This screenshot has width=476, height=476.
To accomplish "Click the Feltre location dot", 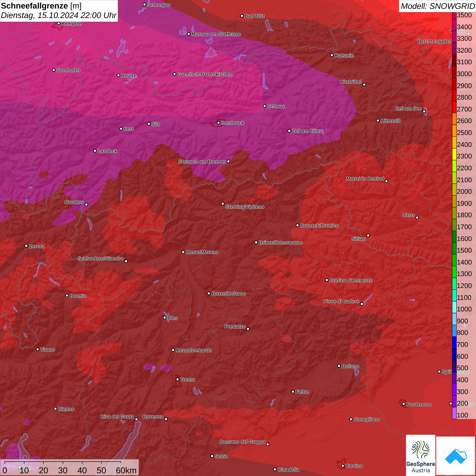I will pos(293,392).
